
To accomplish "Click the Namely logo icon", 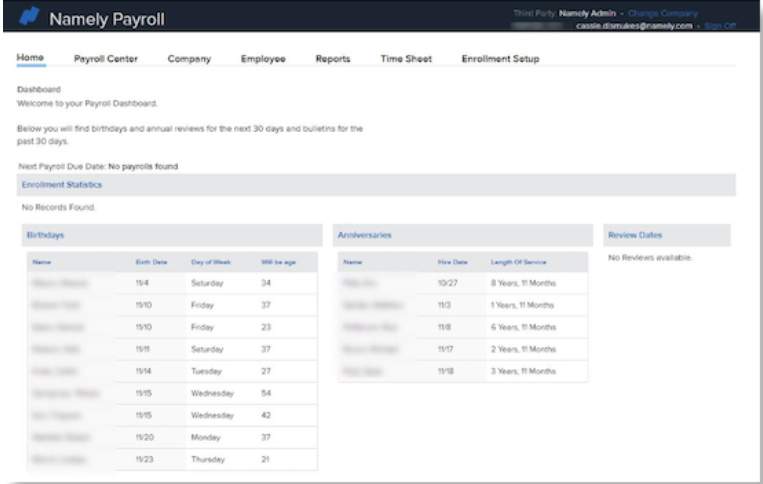I will (x=31, y=18).
